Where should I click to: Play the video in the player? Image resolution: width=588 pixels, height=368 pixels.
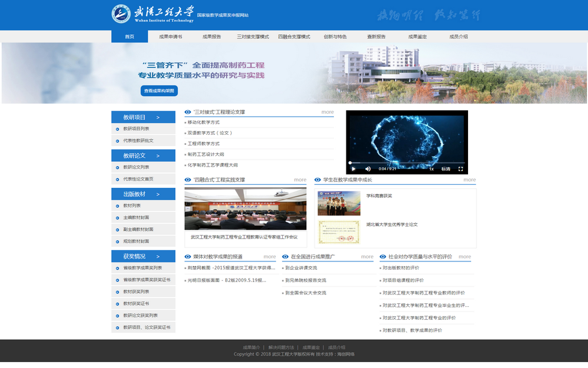[353, 169]
